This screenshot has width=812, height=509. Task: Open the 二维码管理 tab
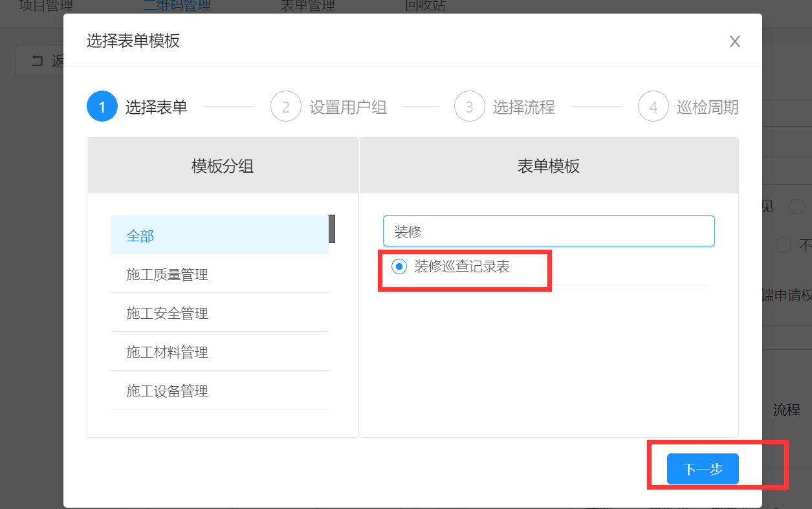177,6
